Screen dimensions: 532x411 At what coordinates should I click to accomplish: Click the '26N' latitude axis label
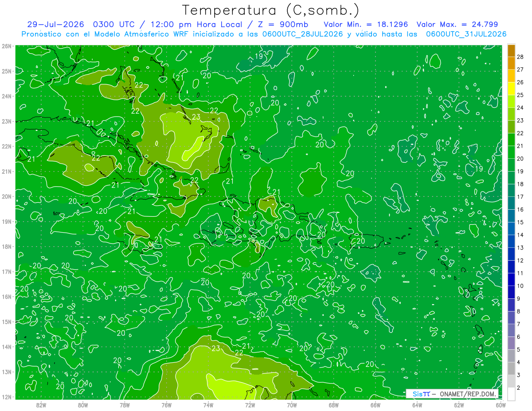point(6,46)
